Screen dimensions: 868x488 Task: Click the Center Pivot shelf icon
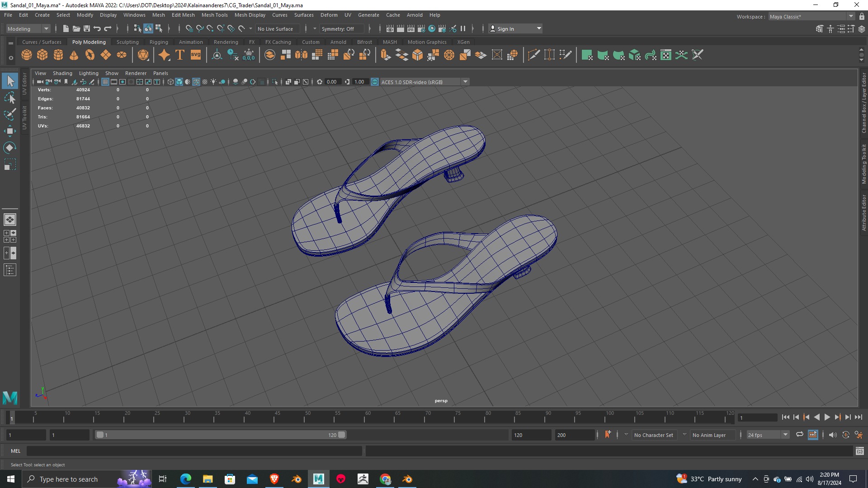point(217,55)
